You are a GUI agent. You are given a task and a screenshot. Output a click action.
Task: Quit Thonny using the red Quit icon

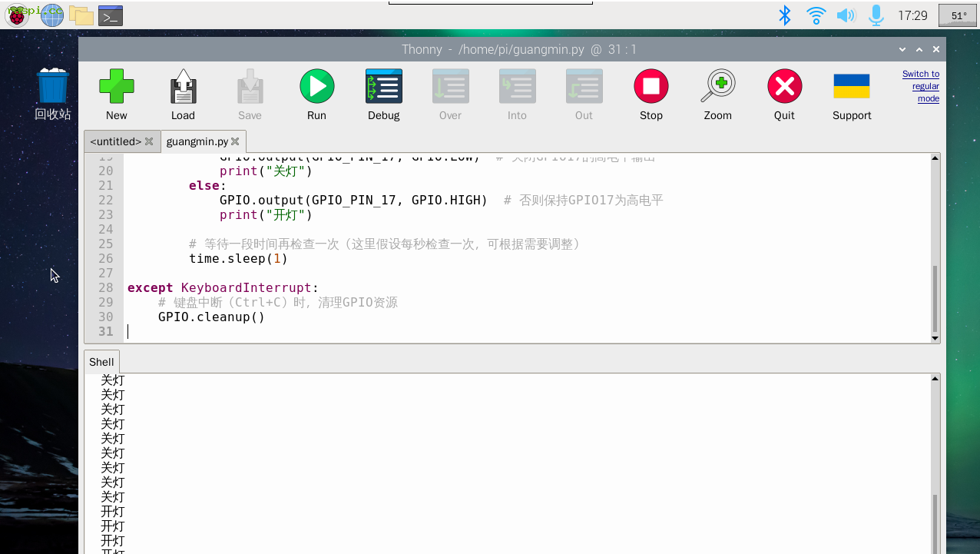[784, 87]
